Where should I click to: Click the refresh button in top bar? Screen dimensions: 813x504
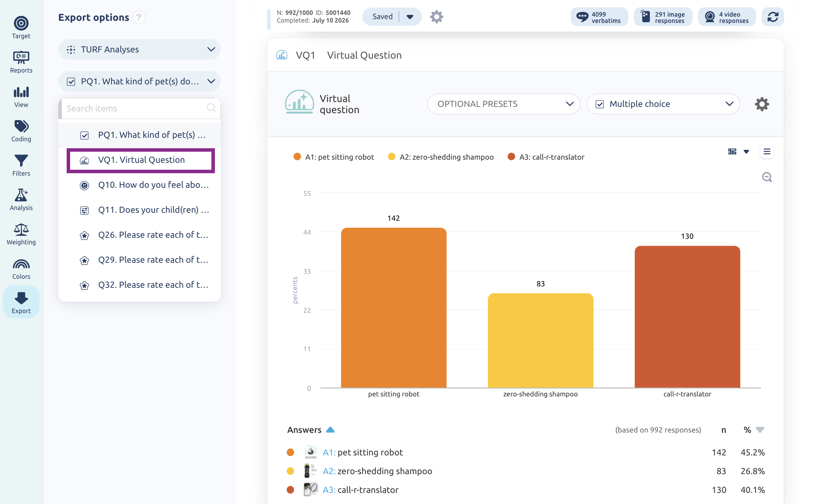[x=773, y=17]
